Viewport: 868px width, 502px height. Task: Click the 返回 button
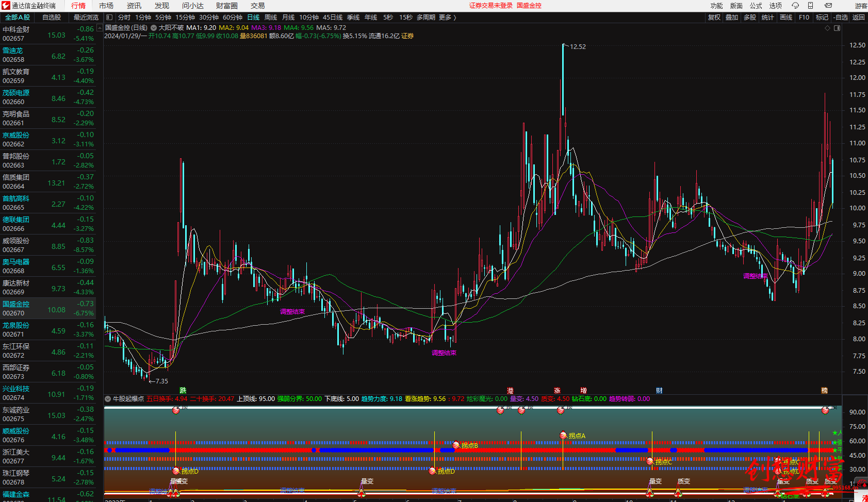(x=859, y=18)
